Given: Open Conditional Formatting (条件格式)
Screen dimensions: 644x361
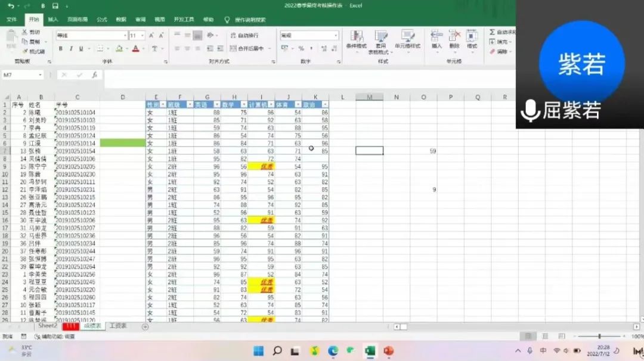Looking at the screenshot, I should (x=356, y=39).
